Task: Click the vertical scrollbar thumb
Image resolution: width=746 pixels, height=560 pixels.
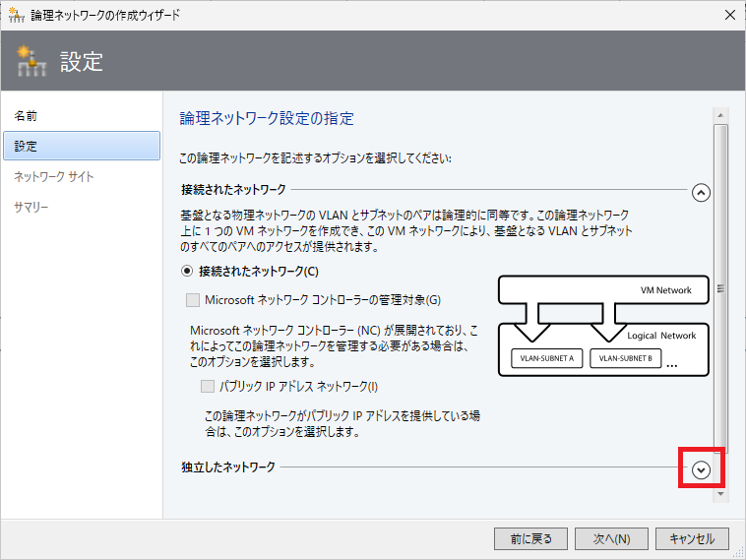Action: tap(720, 287)
